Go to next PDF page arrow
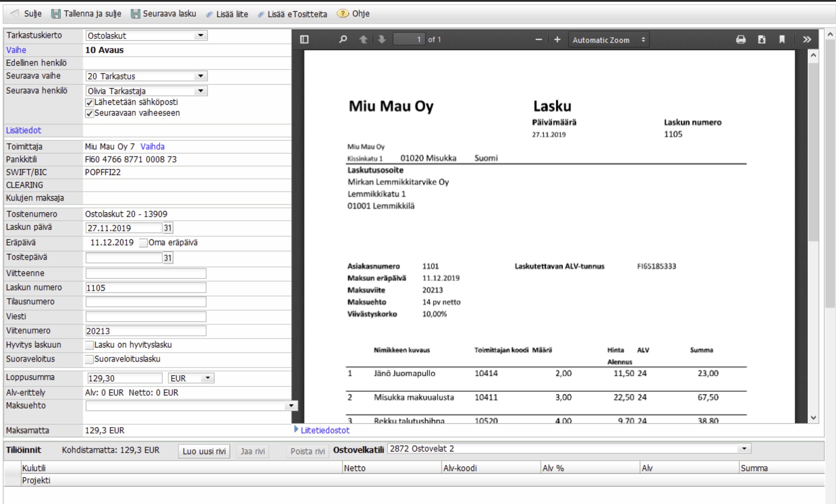This screenshot has height=504, width=836. (382, 39)
